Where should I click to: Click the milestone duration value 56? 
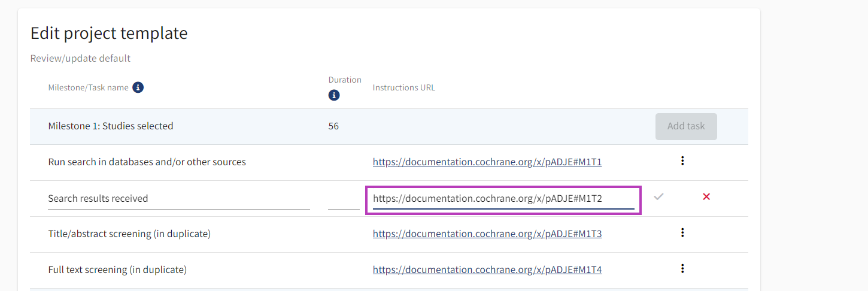pos(333,126)
